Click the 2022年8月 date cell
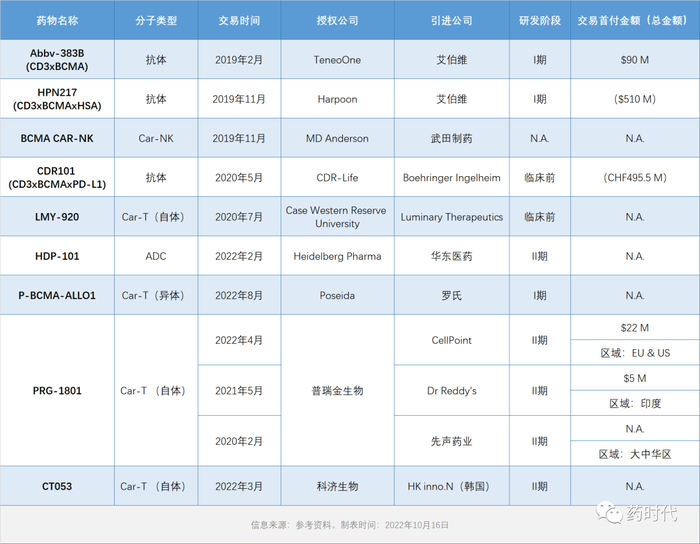700x544 pixels. pyautogui.click(x=239, y=295)
